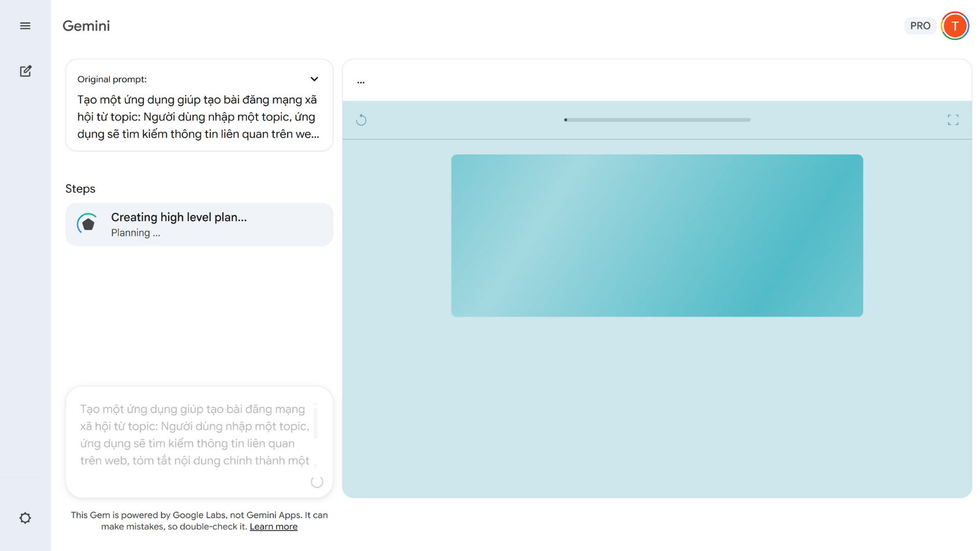Open settings via the gear icon
The width and height of the screenshot is (980, 551).
tap(25, 518)
